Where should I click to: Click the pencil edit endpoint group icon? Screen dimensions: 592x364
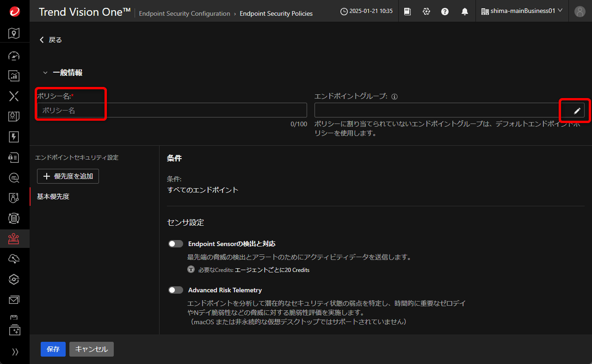tap(577, 111)
